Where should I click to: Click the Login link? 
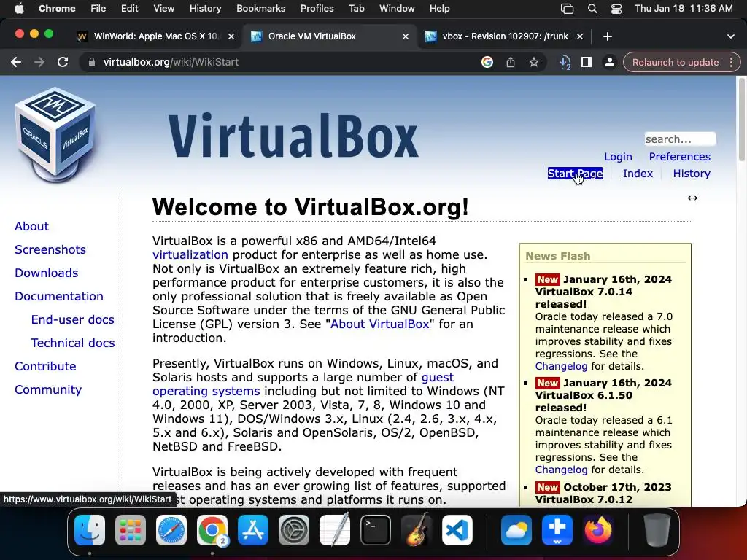point(618,157)
